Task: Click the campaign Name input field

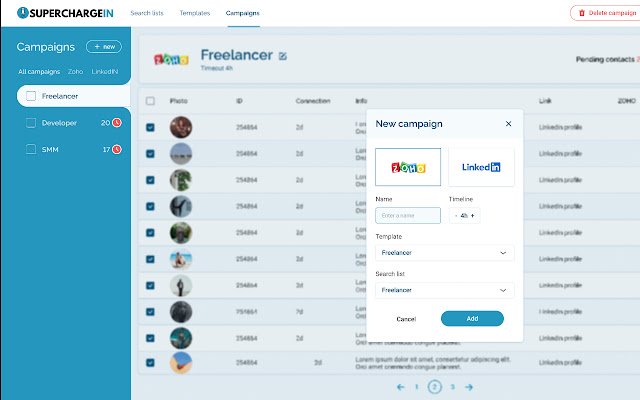Action: [408, 216]
